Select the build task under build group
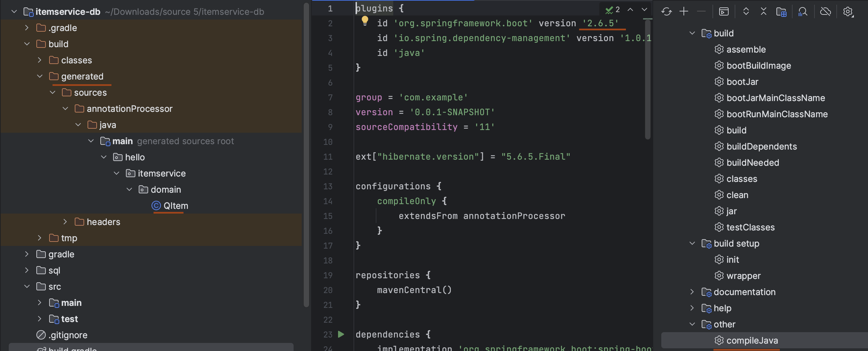 tap(730, 130)
